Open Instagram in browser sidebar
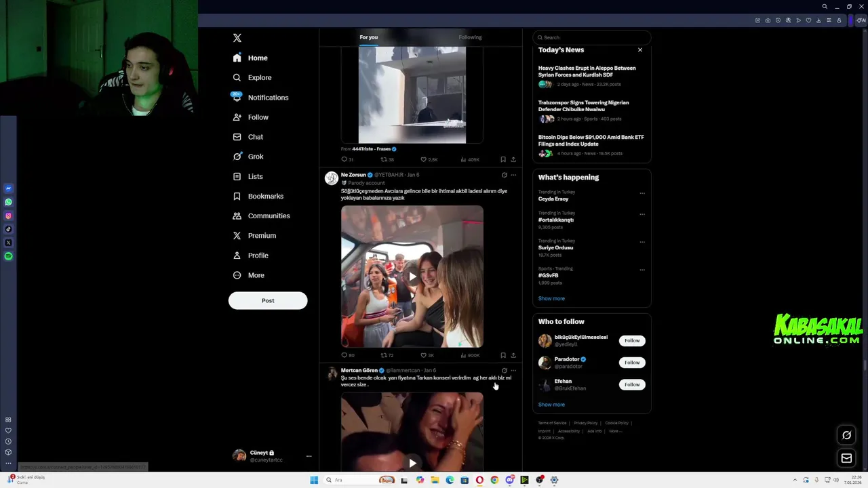Viewport: 868px width, 488px height. (8, 216)
